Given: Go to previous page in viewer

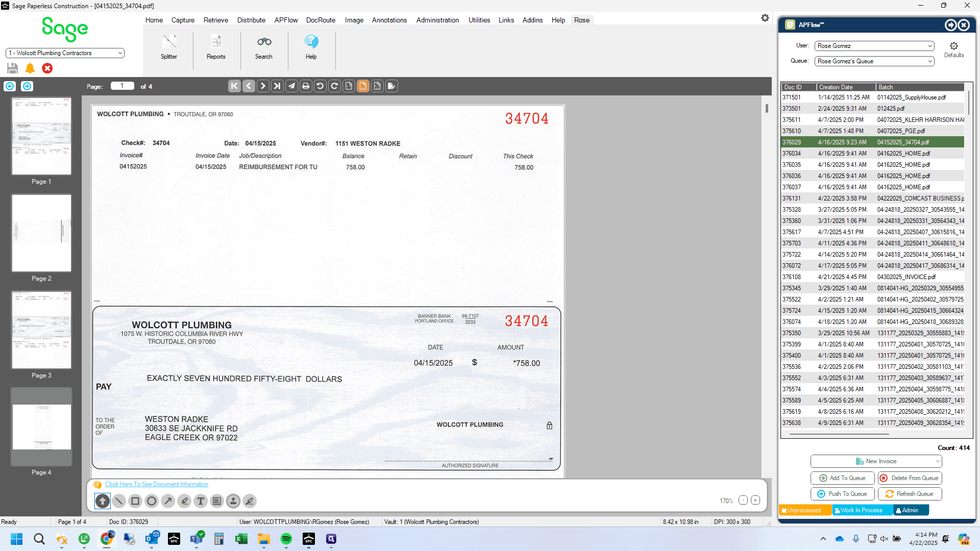Looking at the screenshot, I should click(249, 86).
